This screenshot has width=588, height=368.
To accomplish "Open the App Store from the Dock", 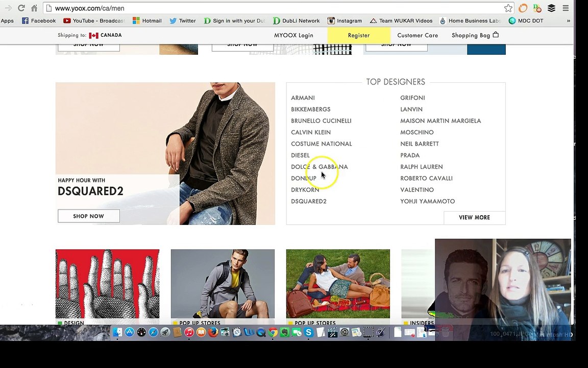I will pos(129,332).
